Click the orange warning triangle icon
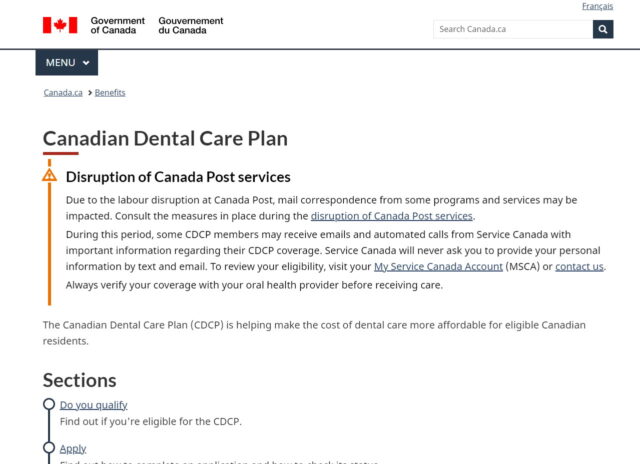The image size is (640, 464). coord(50,175)
